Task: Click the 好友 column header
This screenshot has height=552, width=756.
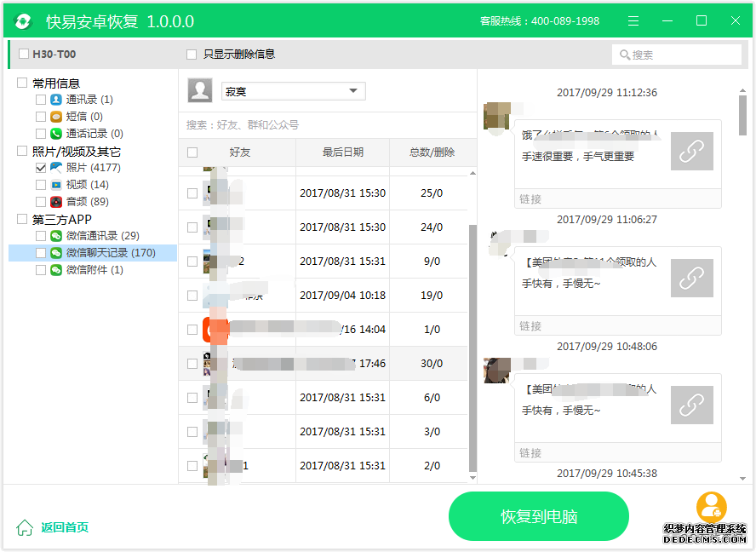Action: (x=239, y=152)
